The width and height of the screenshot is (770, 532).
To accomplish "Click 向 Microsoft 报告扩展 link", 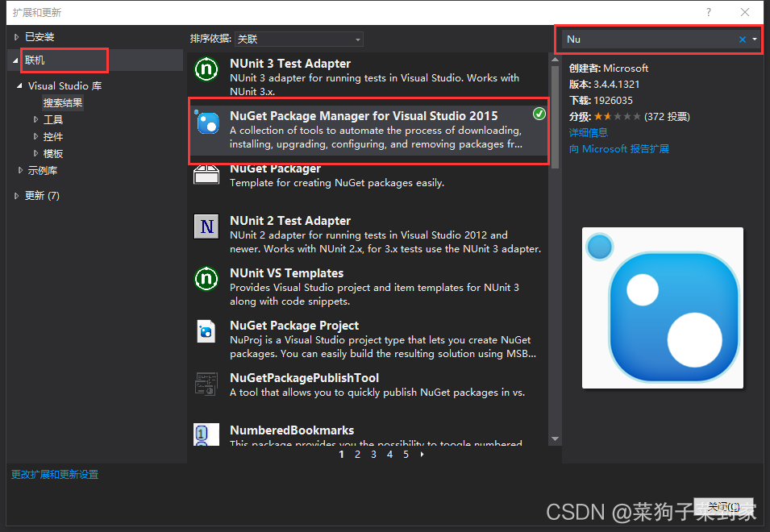I will pyautogui.click(x=618, y=148).
